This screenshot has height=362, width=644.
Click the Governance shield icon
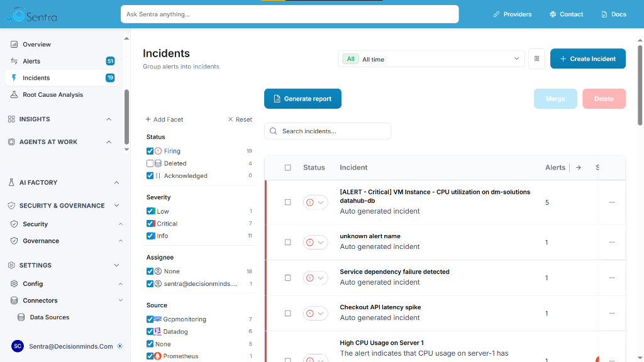click(14, 241)
